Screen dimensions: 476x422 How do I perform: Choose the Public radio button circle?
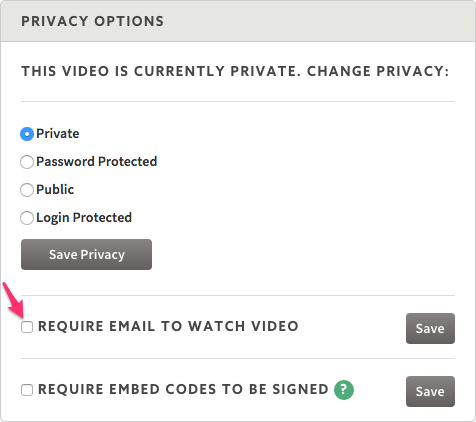[x=27, y=190]
